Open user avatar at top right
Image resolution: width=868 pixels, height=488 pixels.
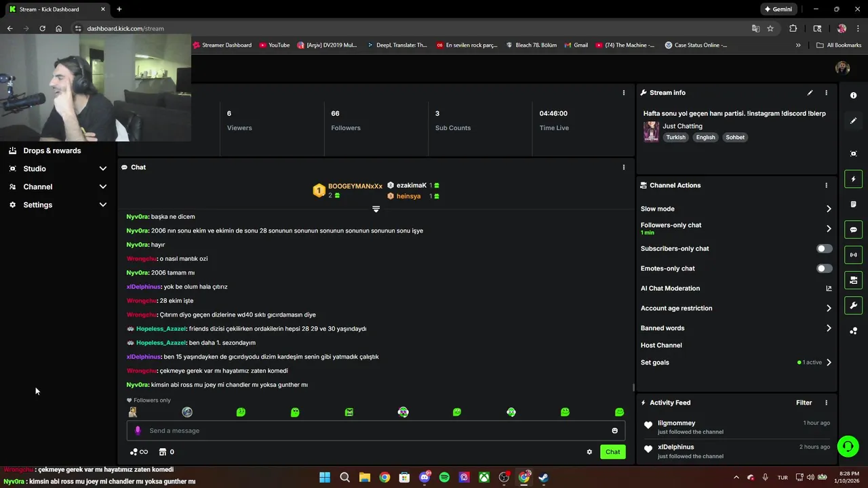pos(842,68)
